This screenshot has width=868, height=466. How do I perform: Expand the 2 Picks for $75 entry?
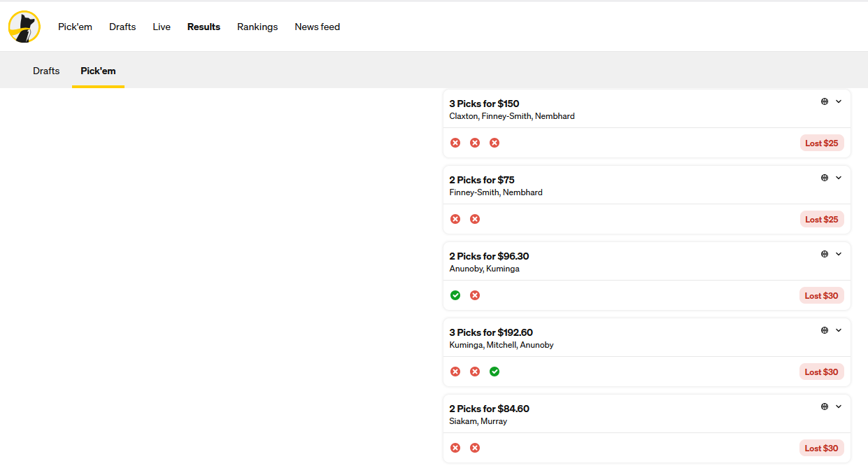tap(839, 178)
